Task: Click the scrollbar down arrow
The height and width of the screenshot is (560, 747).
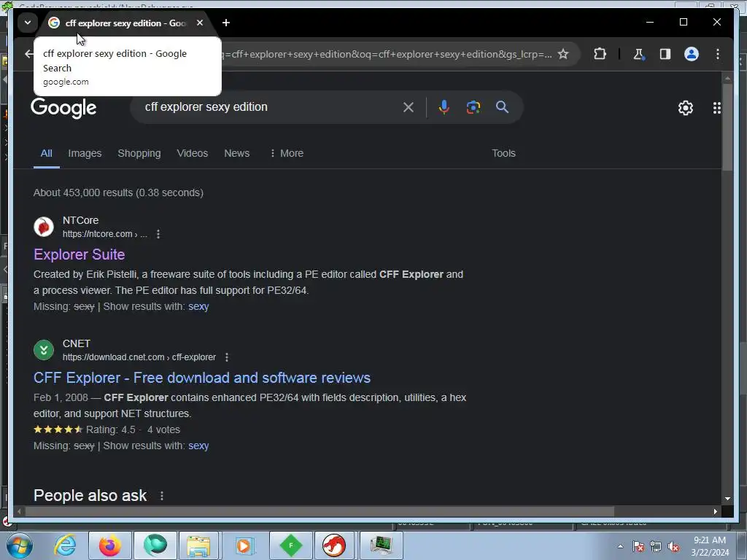Action: pos(727,499)
